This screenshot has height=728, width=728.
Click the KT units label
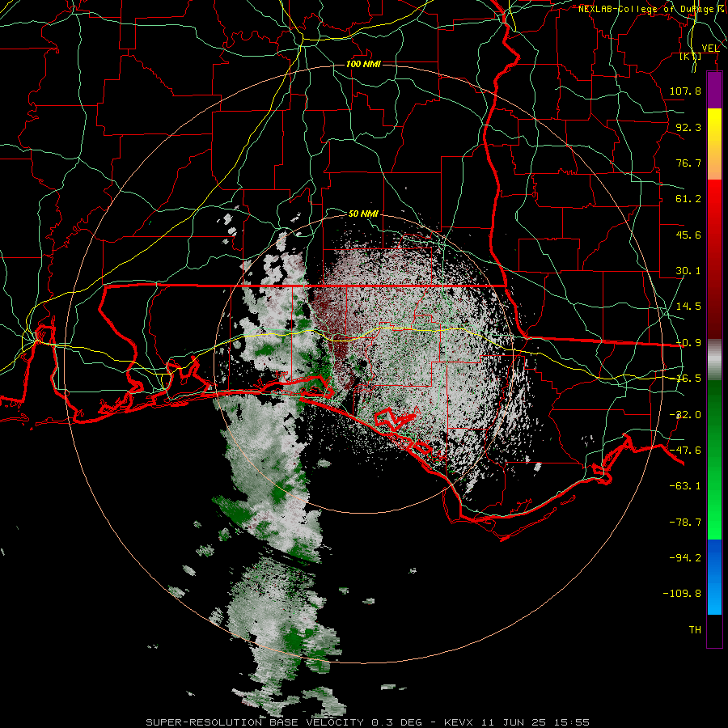(x=690, y=56)
